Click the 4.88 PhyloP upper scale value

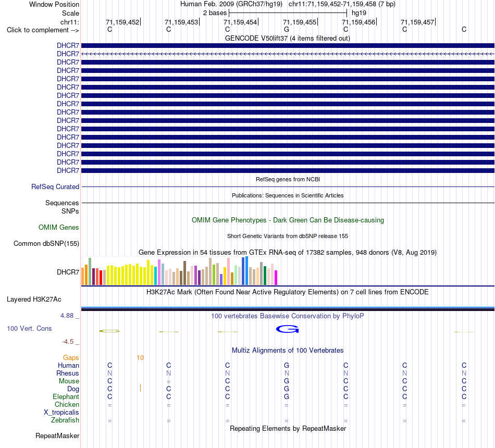pyautogui.click(x=67, y=315)
